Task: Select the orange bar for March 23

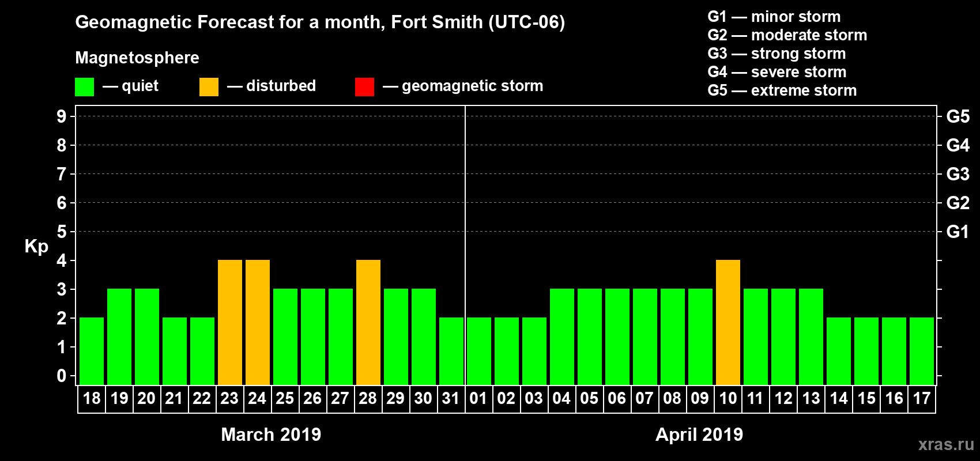Action: 230,323
